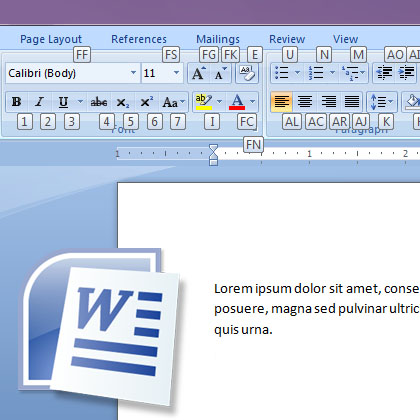Click the Font Color letter A icon

237,102
